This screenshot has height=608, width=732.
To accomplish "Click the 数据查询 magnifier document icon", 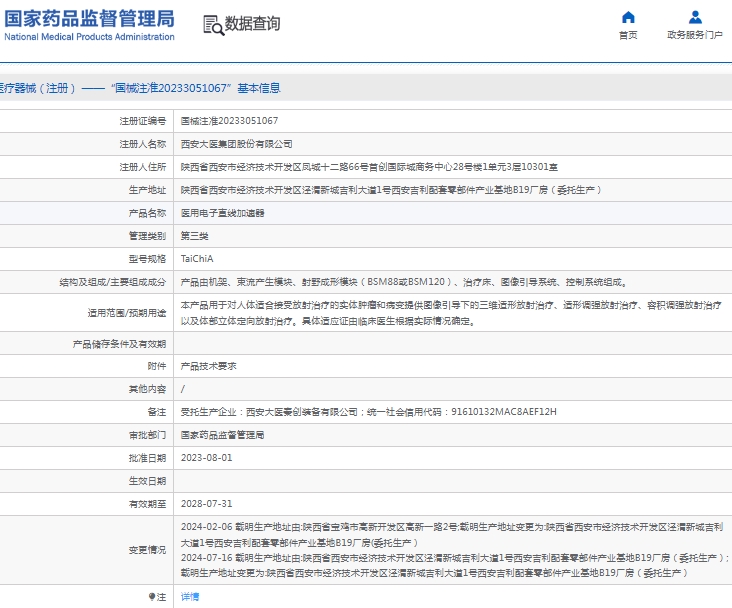I will 214,25.
